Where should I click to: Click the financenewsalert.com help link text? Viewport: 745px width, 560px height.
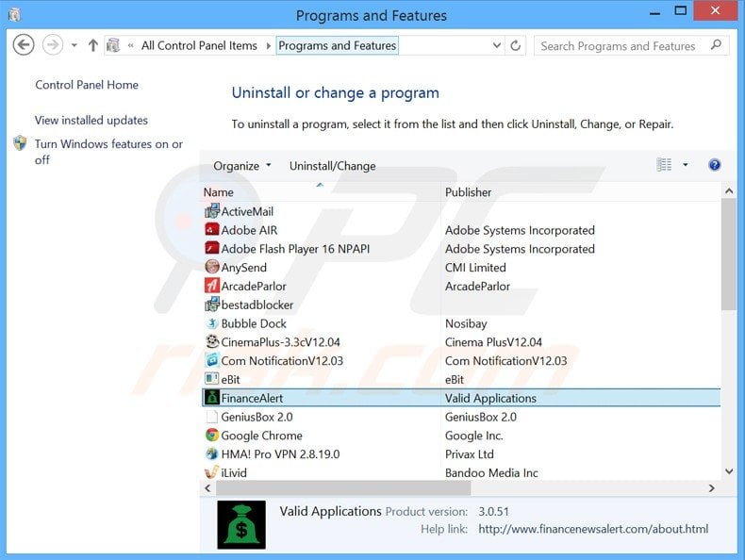[593, 529]
